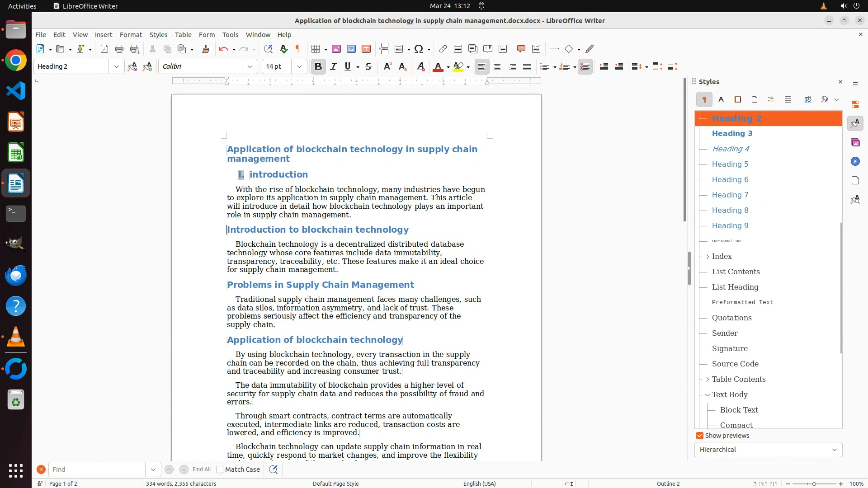The height and width of the screenshot is (488, 868).
Task: Open the Format menu
Action: pyautogui.click(x=131, y=34)
